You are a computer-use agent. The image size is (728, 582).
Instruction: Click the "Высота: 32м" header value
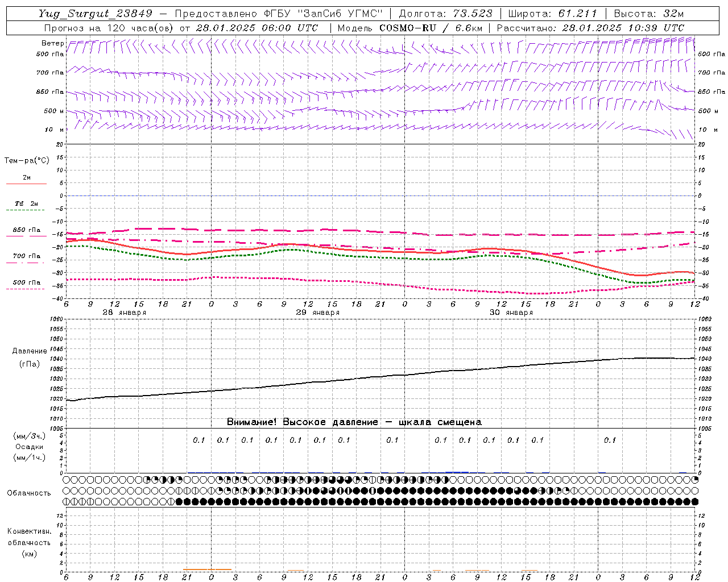coord(648,14)
